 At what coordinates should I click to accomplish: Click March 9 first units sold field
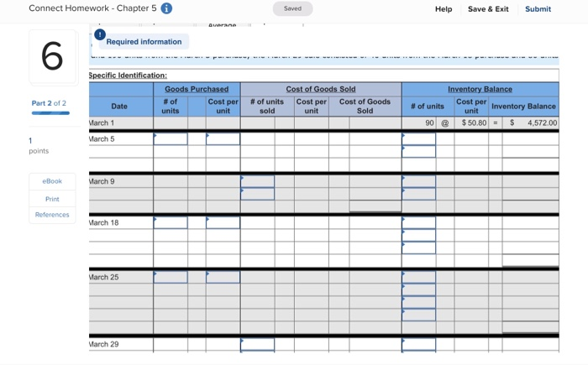point(257,181)
